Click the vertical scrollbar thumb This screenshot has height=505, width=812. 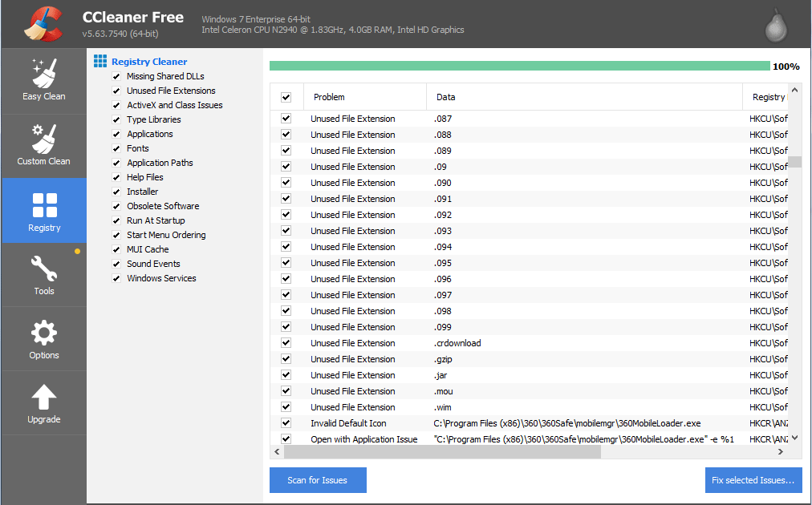(795, 162)
